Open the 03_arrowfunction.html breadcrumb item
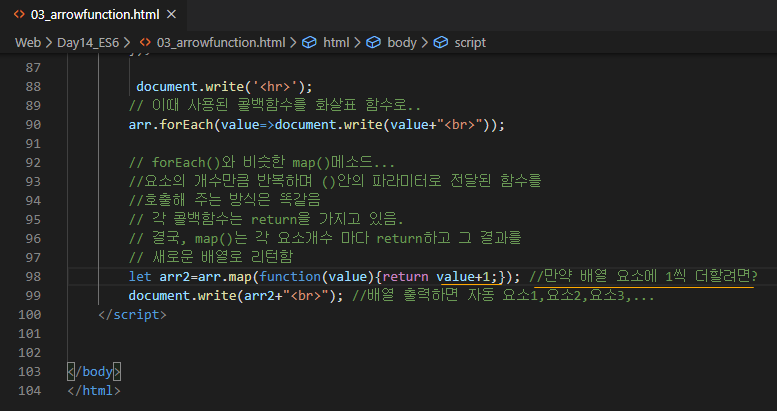 tap(221, 43)
